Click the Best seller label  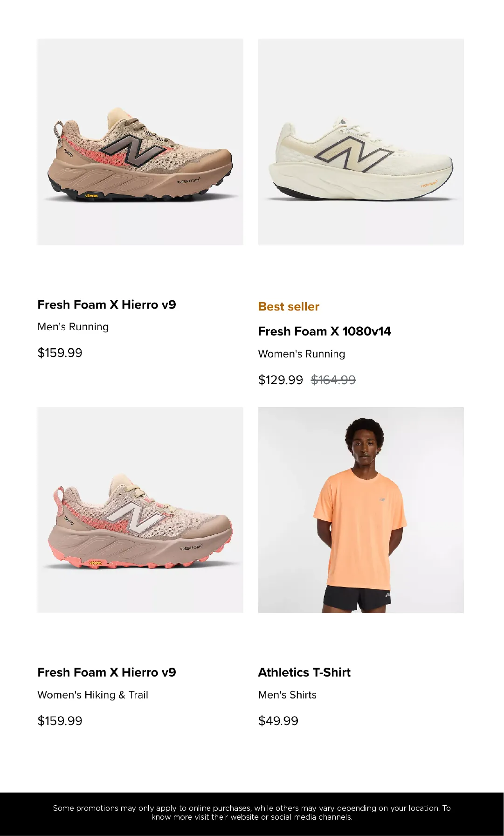289,306
